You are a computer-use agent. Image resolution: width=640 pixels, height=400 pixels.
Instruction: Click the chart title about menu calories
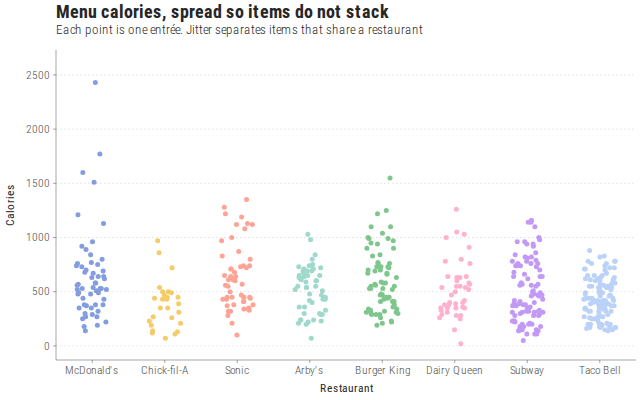coord(222,12)
